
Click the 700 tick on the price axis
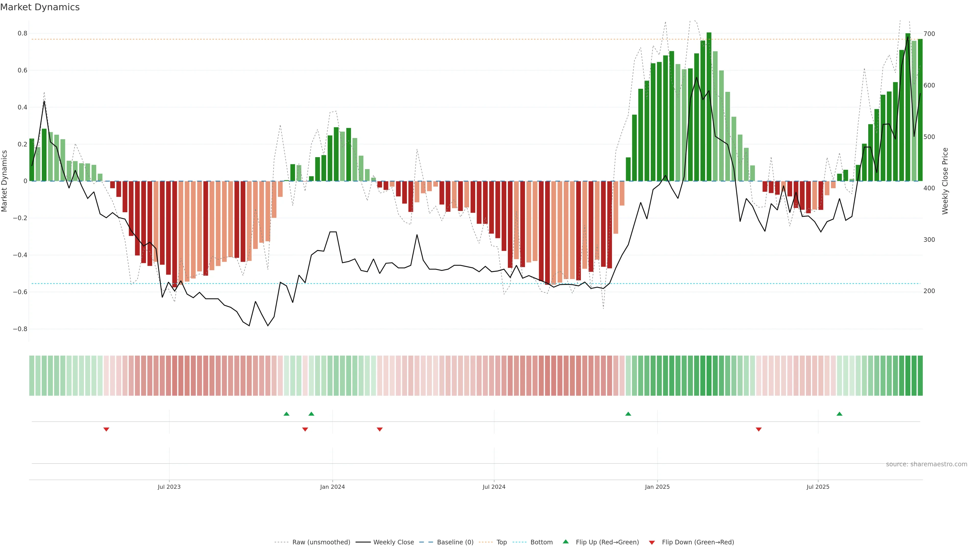(929, 34)
